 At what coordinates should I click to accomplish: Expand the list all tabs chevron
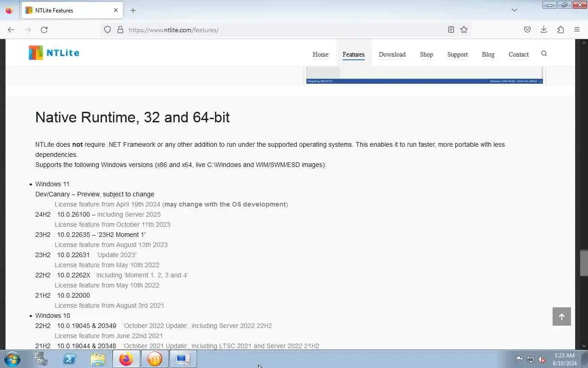[x=514, y=10]
